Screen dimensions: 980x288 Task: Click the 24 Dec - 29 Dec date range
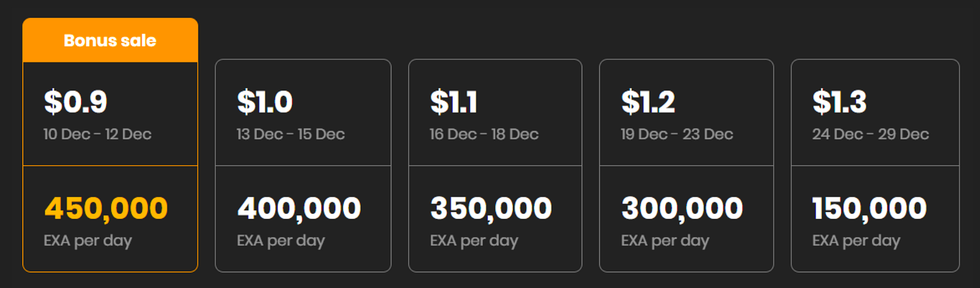(x=870, y=134)
